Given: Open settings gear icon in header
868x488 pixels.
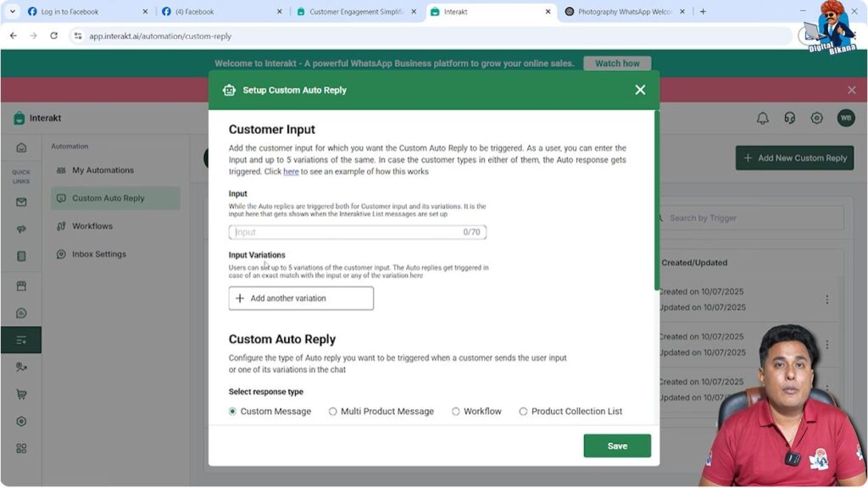Looking at the screenshot, I should [x=816, y=118].
